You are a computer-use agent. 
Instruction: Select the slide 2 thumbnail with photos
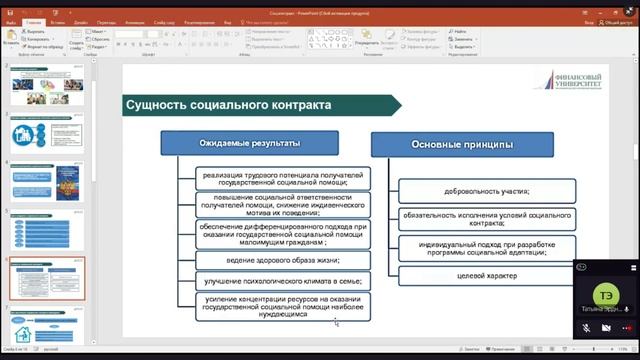[47, 85]
